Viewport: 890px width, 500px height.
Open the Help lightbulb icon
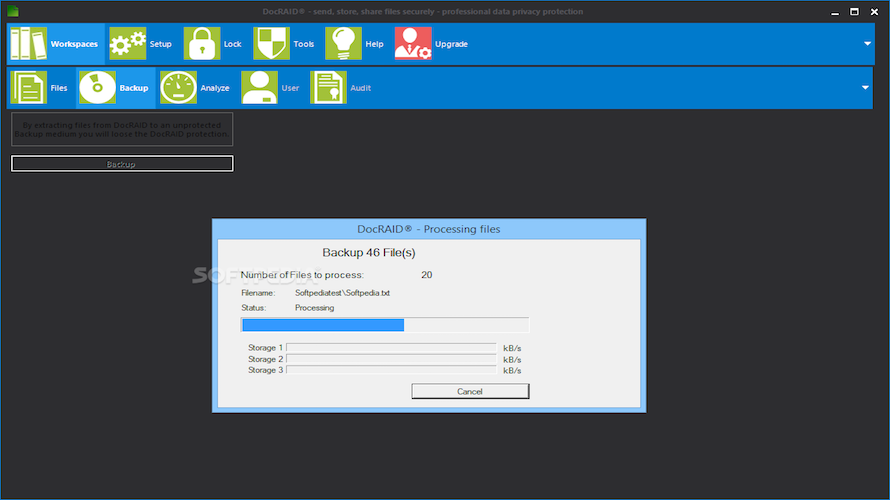pos(343,44)
